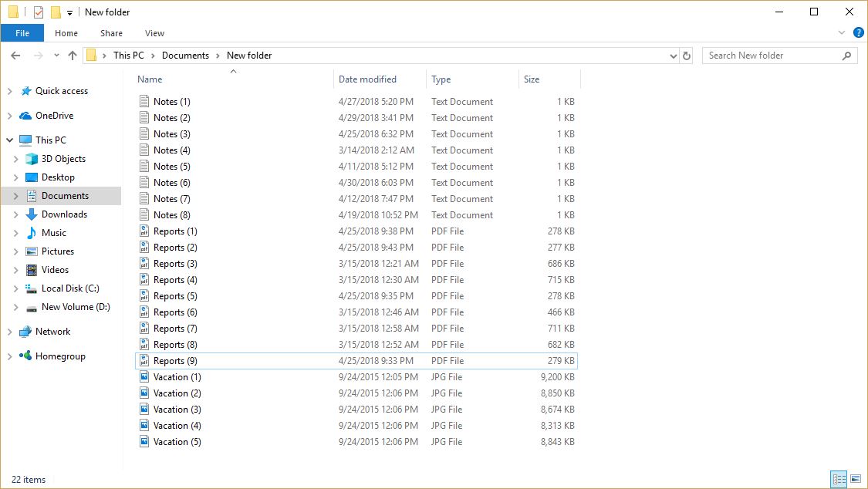The image size is (868, 489).
Task: Switch to the View ribbon tab
Action: pos(154,33)
